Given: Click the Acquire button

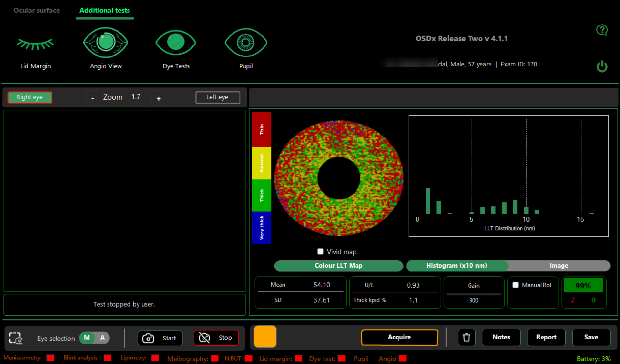Looking at the screenshot, I should [399, 337].
